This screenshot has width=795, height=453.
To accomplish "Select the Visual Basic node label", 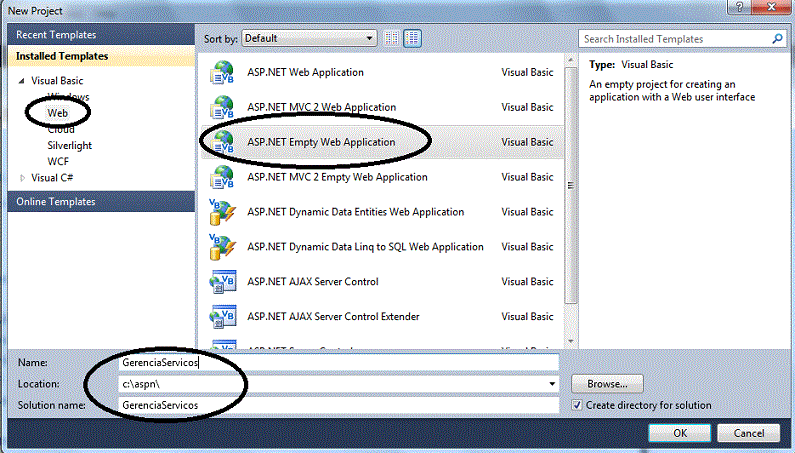I will pyautogui.click(x=57, y=81).
